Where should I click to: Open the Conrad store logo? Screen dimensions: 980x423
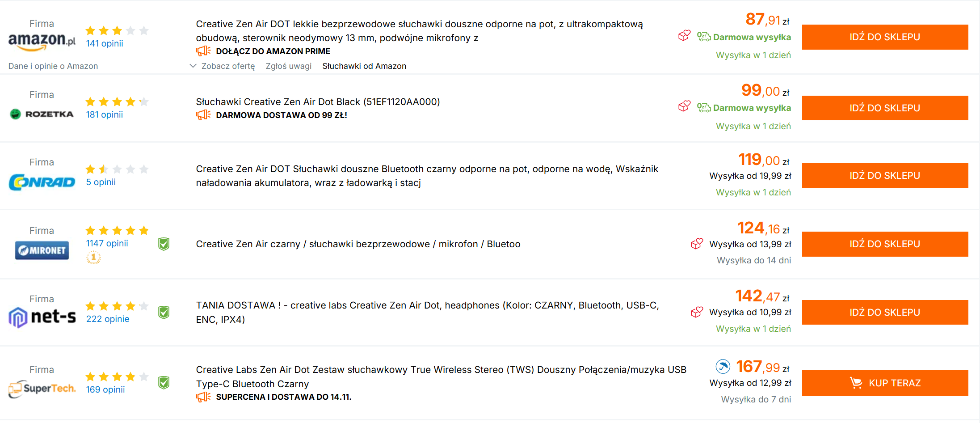pos(42,182)
